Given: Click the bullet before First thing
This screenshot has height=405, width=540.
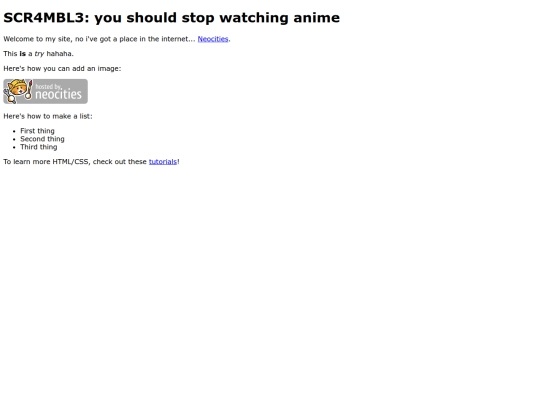Looking at the screenshot, I should point(14,132).
